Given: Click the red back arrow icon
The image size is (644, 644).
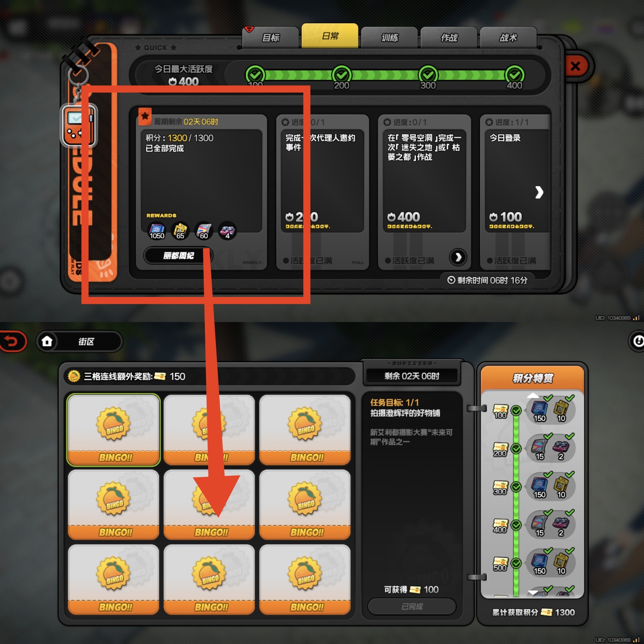Looking at the screenshot, I should (12, 341).
